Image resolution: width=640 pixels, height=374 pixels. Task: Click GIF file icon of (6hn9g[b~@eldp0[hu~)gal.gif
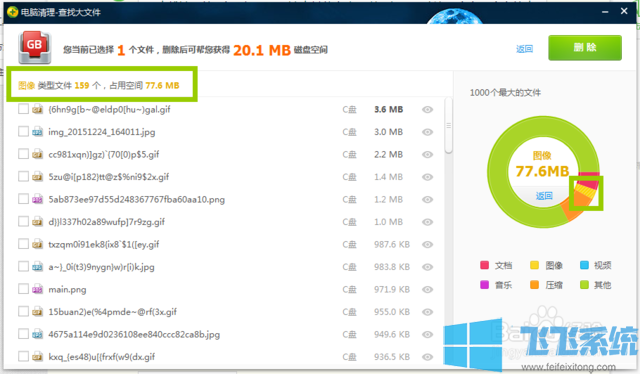[38, 109]
